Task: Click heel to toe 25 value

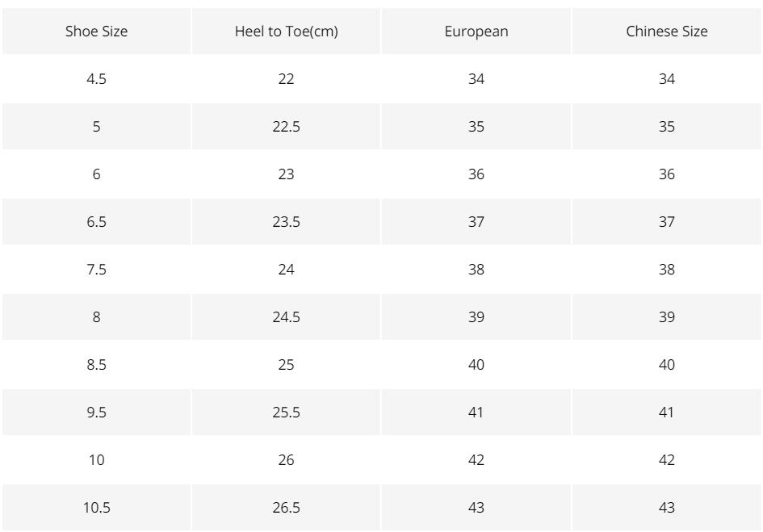Action: point(286,365)
